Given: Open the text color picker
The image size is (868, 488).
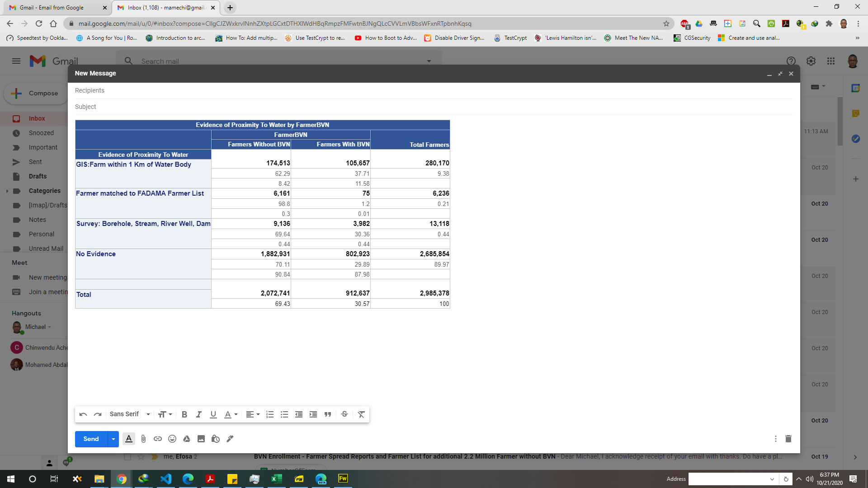Looking at the screenshot, I should click(x=231, y=414).
